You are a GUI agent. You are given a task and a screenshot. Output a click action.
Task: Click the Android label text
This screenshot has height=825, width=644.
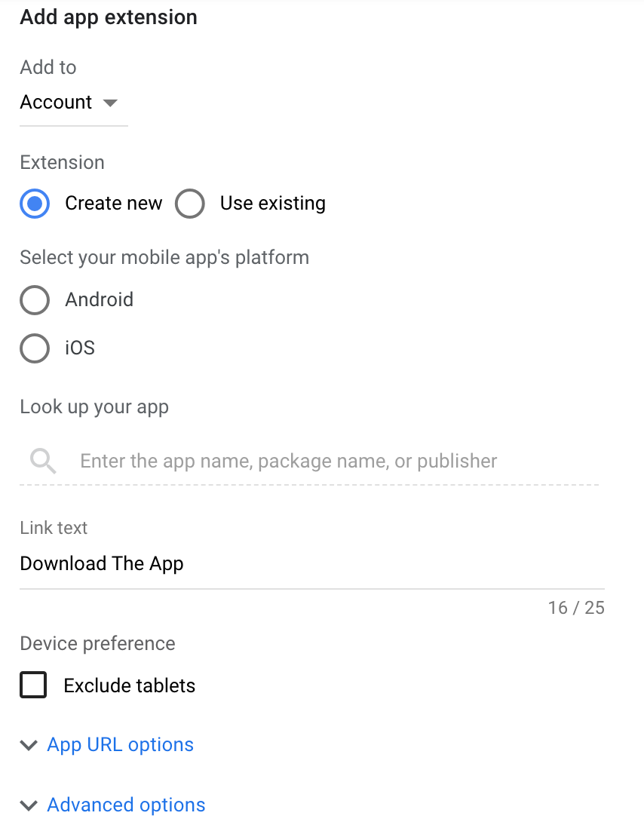coord(100,299)
